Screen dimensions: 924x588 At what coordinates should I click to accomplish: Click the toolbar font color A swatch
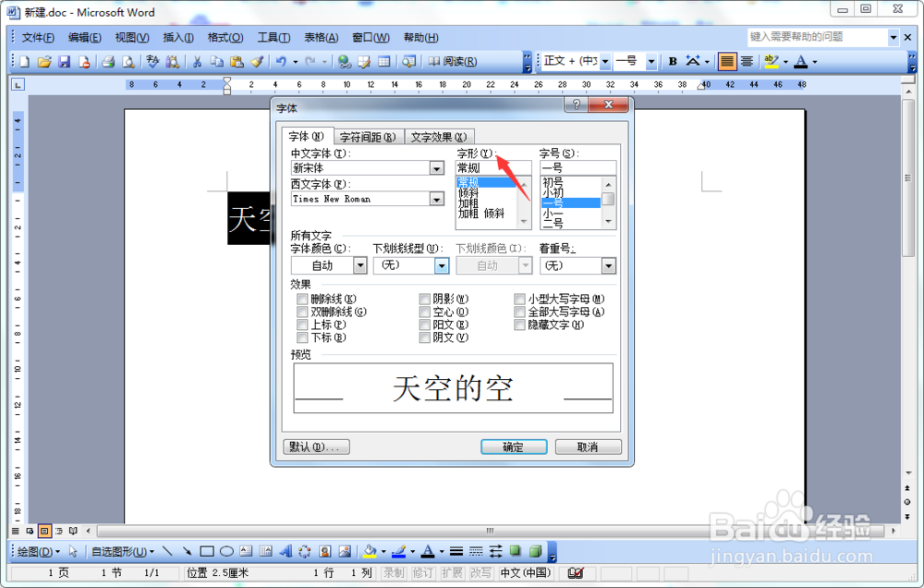800,61
